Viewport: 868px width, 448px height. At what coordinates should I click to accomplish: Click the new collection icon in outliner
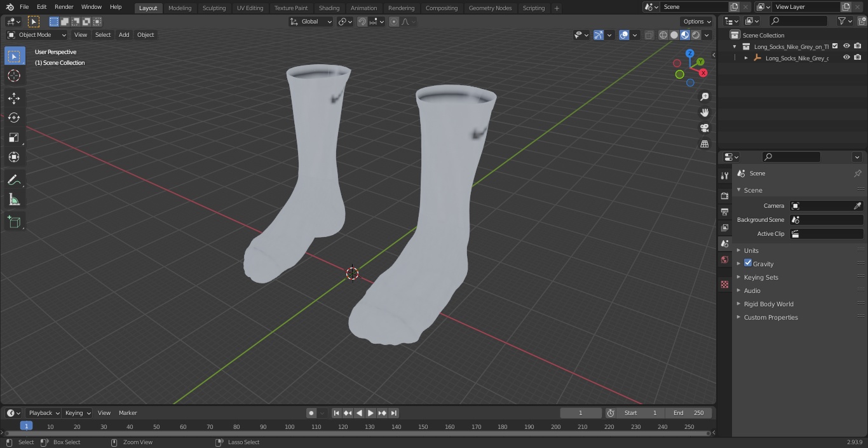coord(862,21)
